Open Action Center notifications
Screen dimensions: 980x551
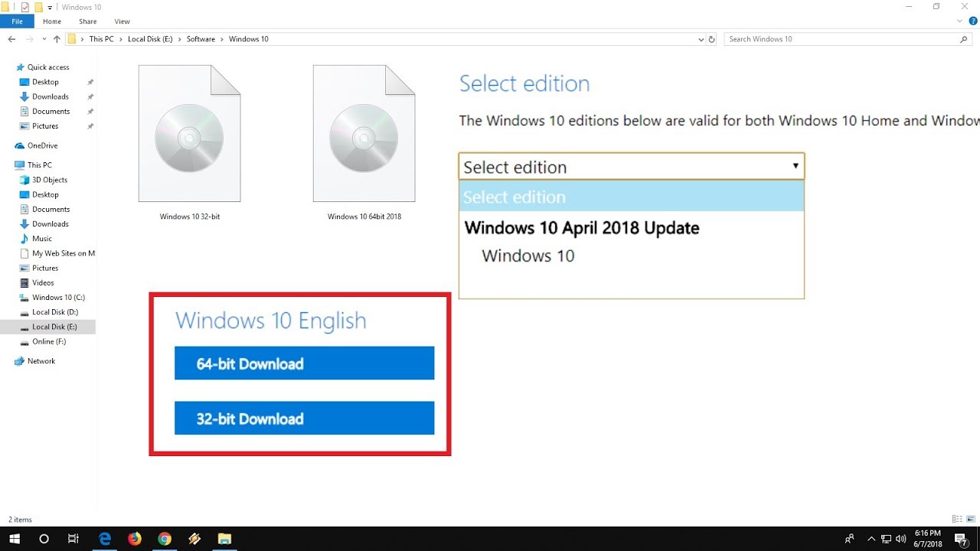(x=961, y=539)
